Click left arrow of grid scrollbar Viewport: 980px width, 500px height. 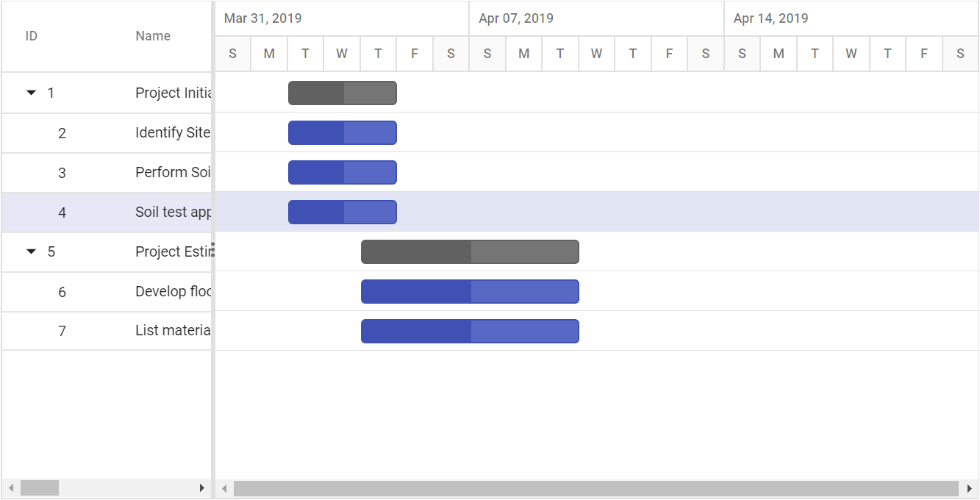pos(11,488)
